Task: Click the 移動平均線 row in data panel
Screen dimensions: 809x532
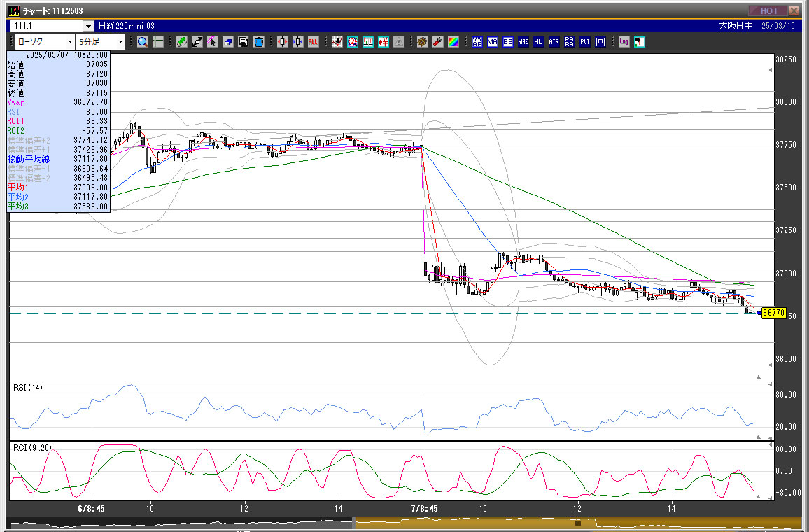Action: coord(58,159)
